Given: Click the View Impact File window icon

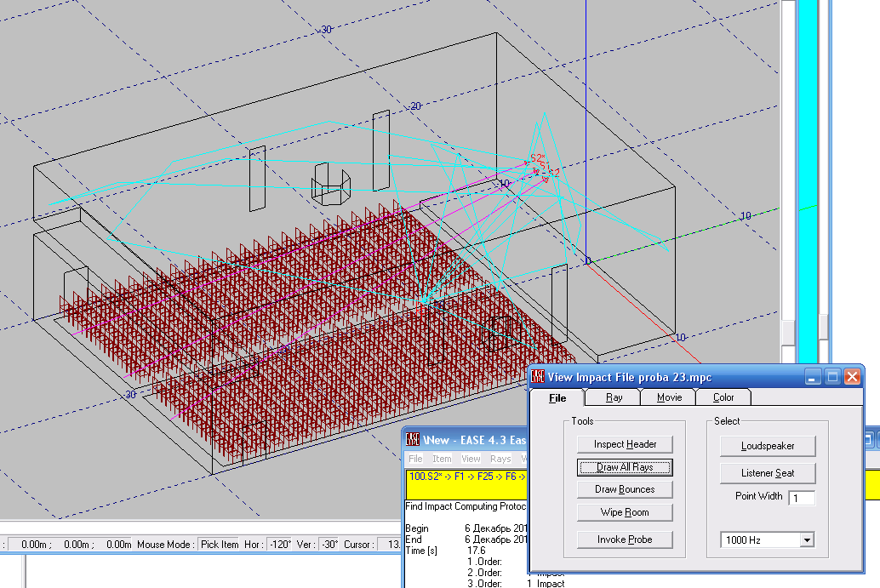Looking at the screenshot, I should point(538,376).
